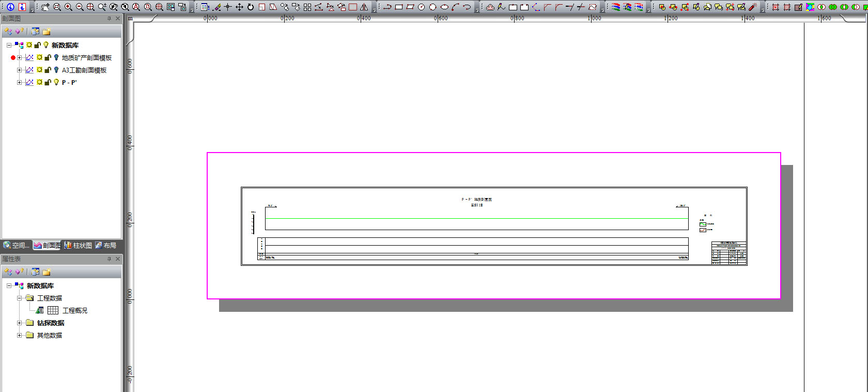Activate the zoom window magnifier
The width and height of the screenshot is (868, 392).
[57, 7]
